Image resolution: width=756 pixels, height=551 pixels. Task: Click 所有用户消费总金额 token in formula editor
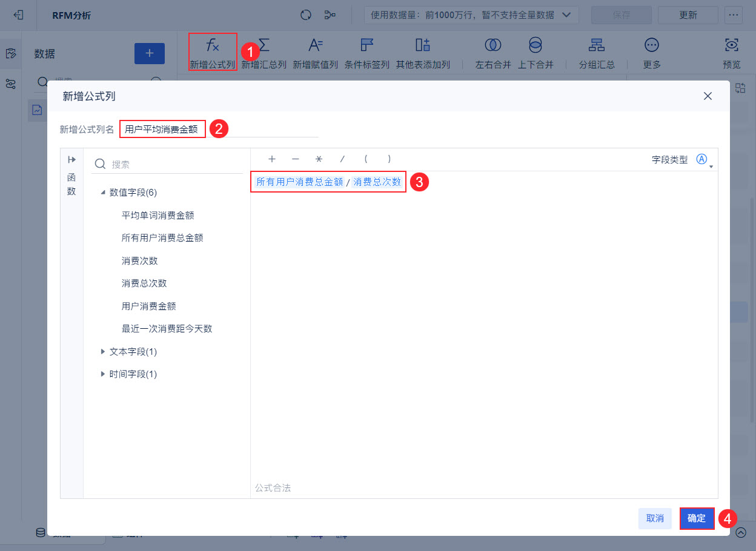tap(300, 182)
